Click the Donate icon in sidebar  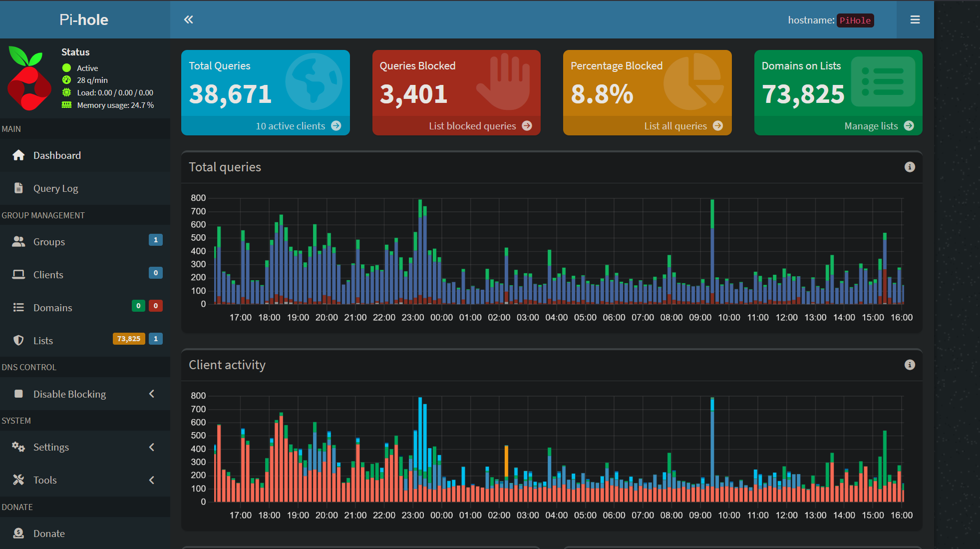click(x=18, y=534)
